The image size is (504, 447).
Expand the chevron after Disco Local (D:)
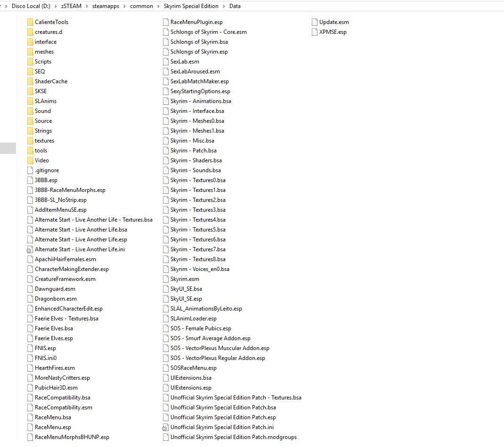coord(56,6)
